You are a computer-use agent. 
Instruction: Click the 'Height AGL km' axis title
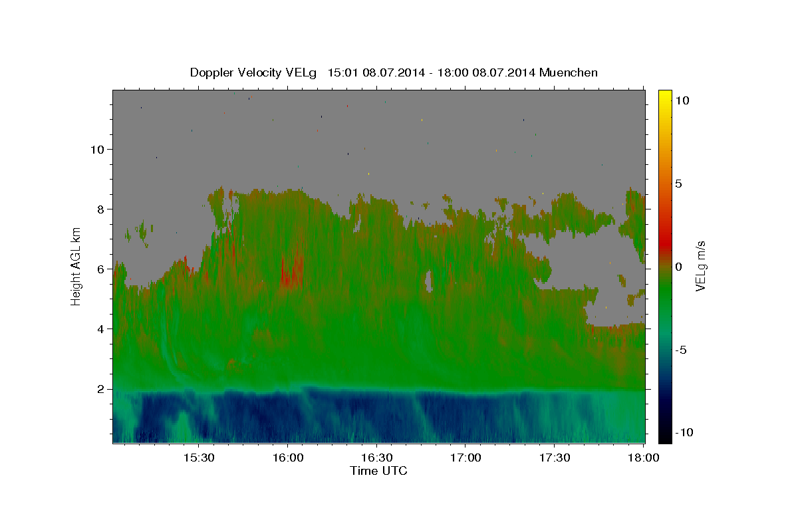click(76, 265)
